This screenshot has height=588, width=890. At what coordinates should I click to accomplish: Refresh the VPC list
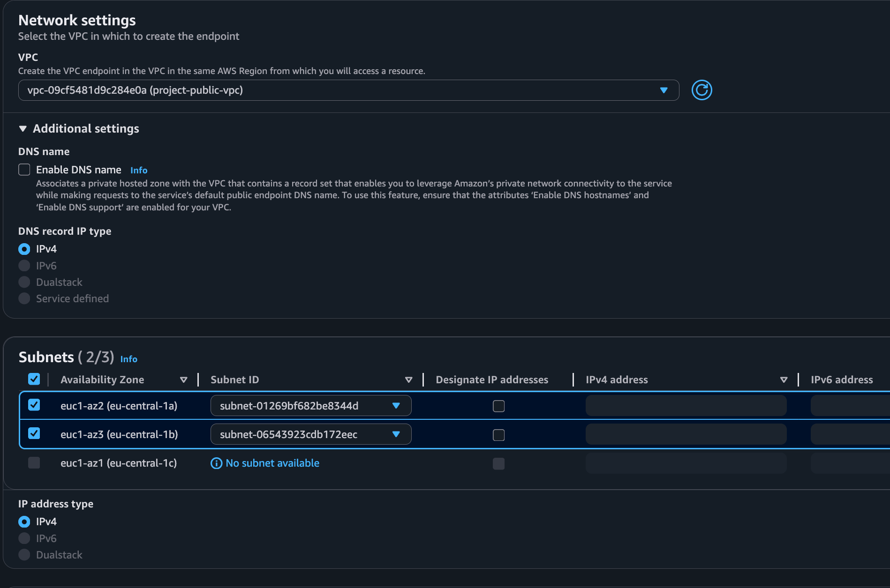[701, 90]
